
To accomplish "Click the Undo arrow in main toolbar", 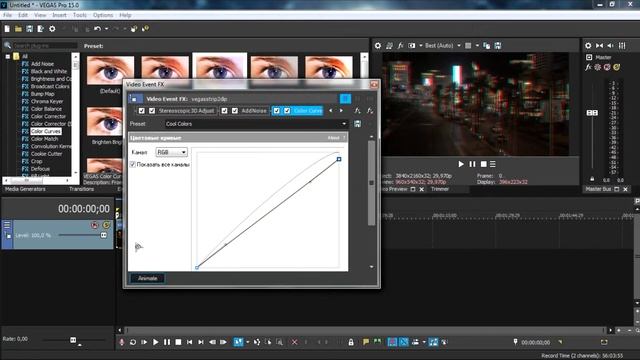I will pyautogui.click(x=97, y=29).
